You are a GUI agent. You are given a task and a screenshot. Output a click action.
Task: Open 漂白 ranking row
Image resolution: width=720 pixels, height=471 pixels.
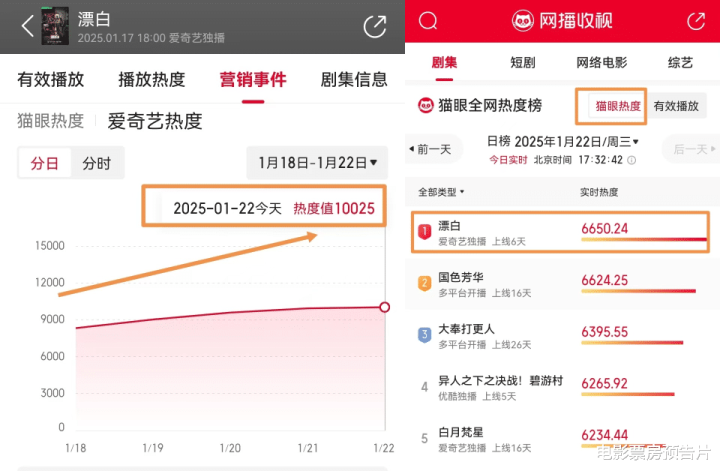tap(560, 232)
